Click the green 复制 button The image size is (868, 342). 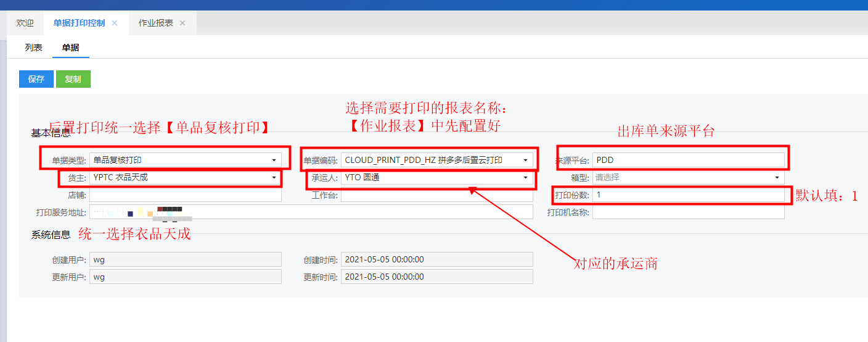point(73,79)
